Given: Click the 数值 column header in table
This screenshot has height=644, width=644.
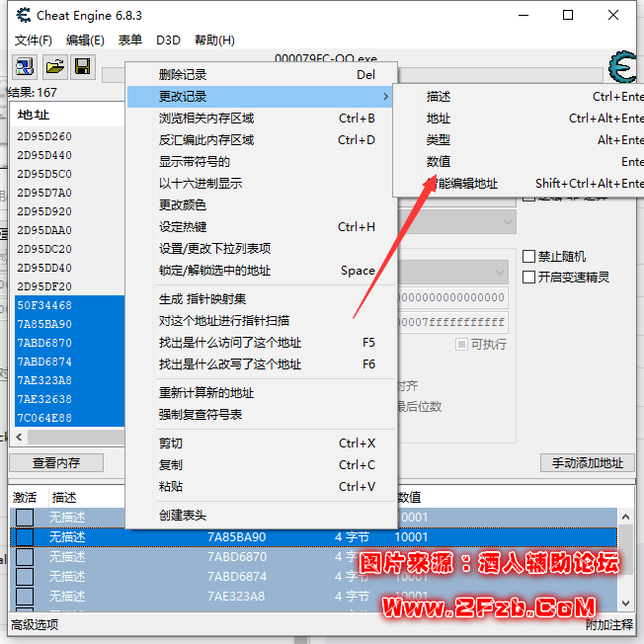Looking at the screenshot, I should click(409, 498).
